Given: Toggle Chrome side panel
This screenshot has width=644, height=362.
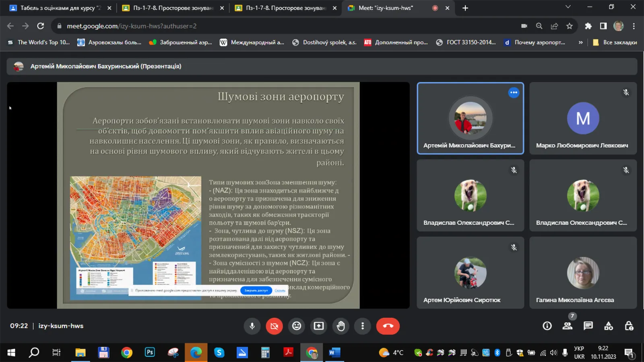Looking at the screenshot, I should pos(603,26).
